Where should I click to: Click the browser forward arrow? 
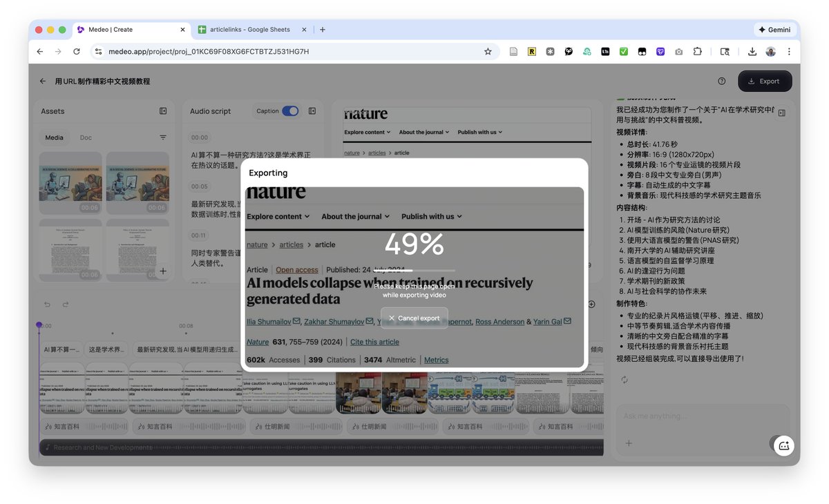58,52
